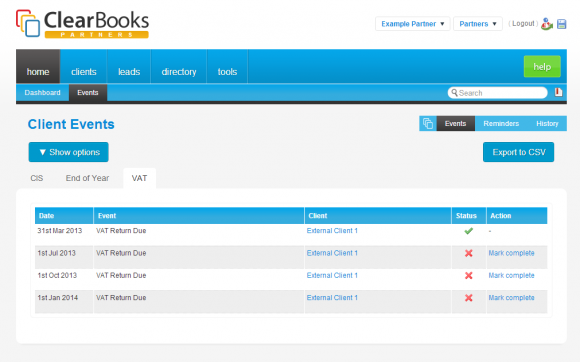
Task: Select the VAT events tab
Action: point(139,178)
